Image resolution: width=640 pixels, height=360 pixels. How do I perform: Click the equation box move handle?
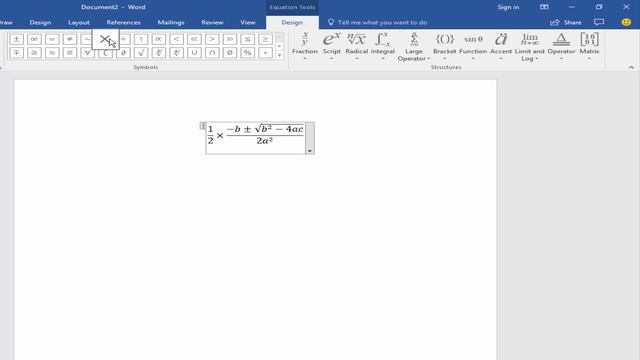(203, 126)
